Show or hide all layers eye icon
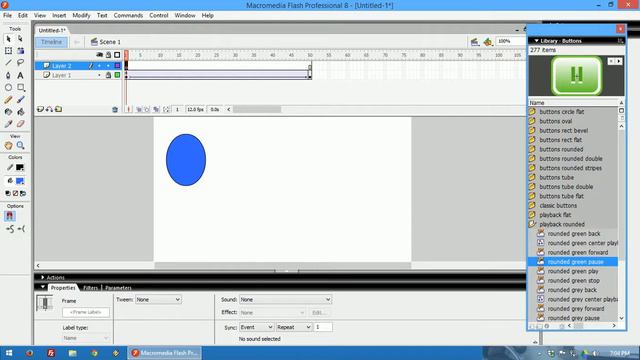This screenshot has height=360, width=640. tap(99, 55)
